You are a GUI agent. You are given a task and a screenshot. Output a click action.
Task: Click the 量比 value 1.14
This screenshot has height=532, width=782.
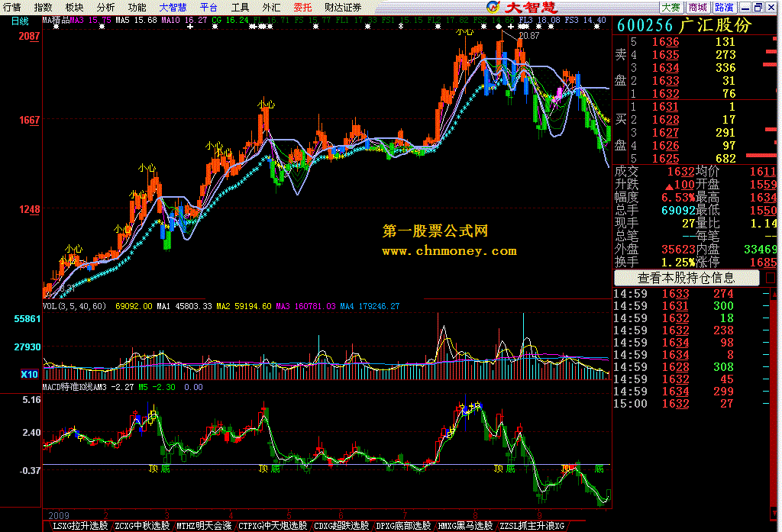764,224
